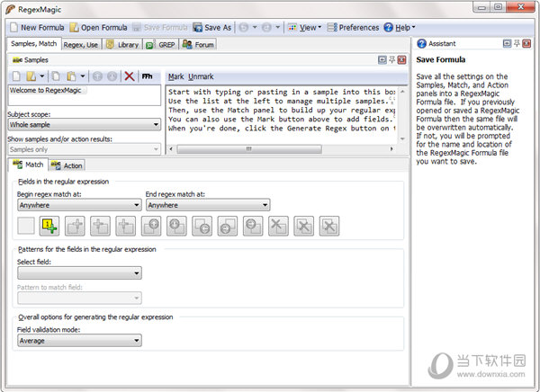This screenshot has width=540, height=392.
Task: Click the sample text scroll right arrow
Action: [391, 149]
